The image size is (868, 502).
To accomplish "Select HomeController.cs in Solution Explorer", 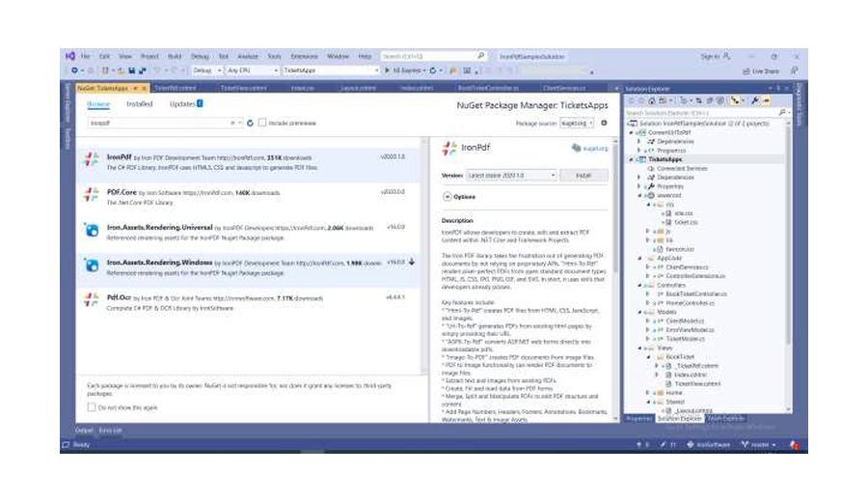I will 690,303.
